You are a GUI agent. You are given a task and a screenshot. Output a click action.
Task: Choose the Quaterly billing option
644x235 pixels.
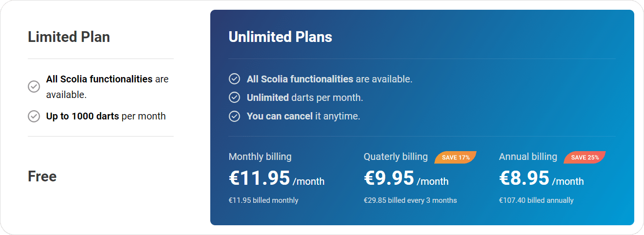396,157
